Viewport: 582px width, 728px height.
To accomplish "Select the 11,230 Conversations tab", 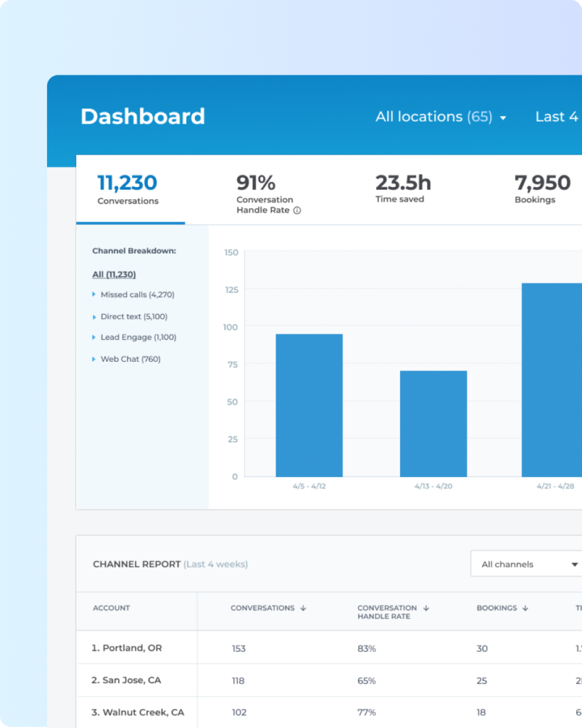I will 131,189.
